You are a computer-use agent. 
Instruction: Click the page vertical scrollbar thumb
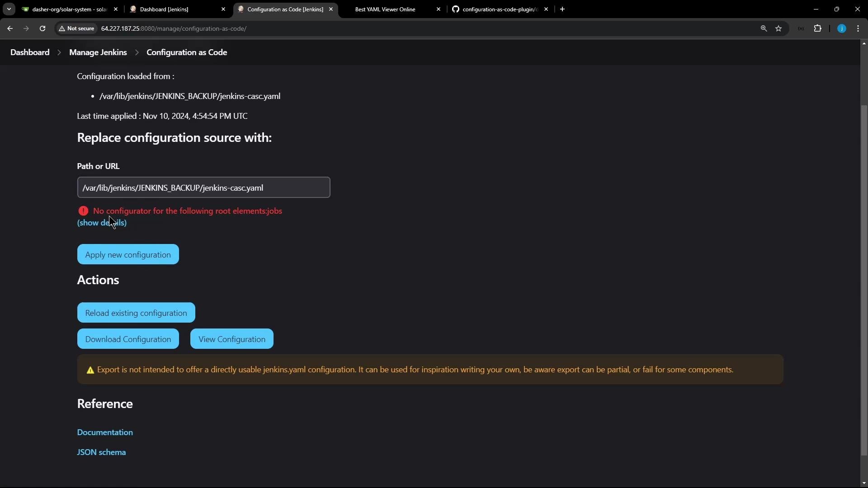click(864, 280)
